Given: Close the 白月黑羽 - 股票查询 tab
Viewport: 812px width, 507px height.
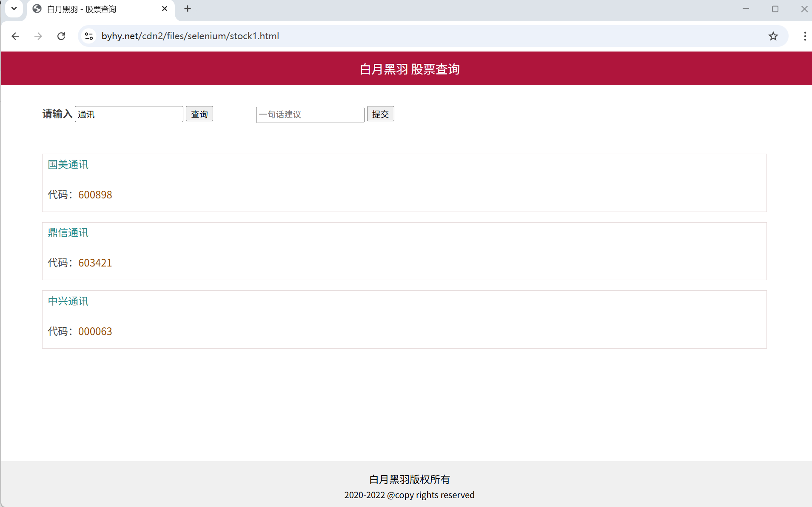Looking at the screenshot, I should point(165,9).
